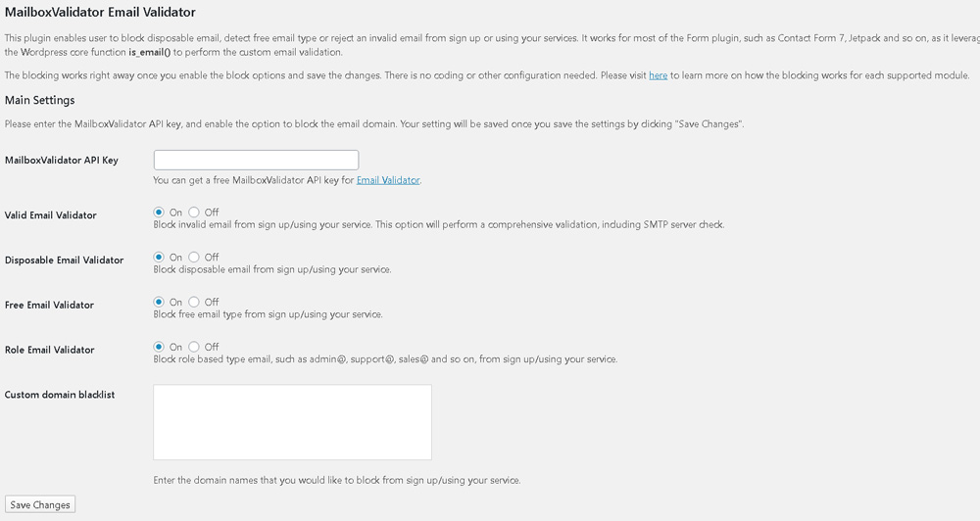The image size is (980, 521).
Task: Click the Custom domain blacklist label
Action: (60, 395)
